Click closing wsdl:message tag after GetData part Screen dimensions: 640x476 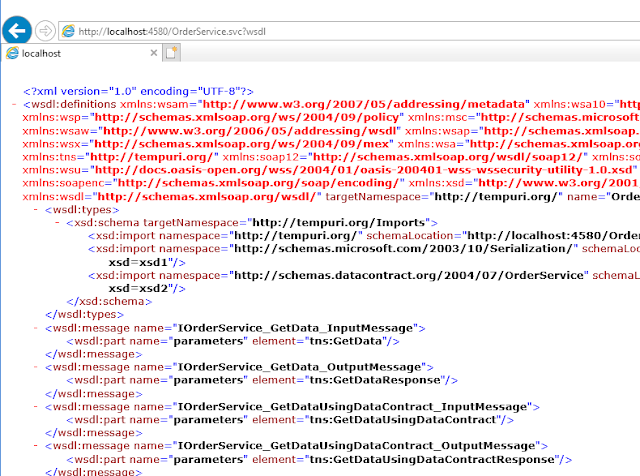pyautogui.click(x=93, y=354)
